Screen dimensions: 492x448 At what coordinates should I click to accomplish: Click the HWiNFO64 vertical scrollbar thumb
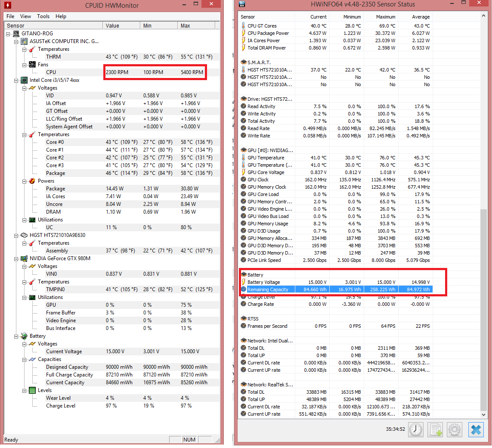[x=483, y=310]
